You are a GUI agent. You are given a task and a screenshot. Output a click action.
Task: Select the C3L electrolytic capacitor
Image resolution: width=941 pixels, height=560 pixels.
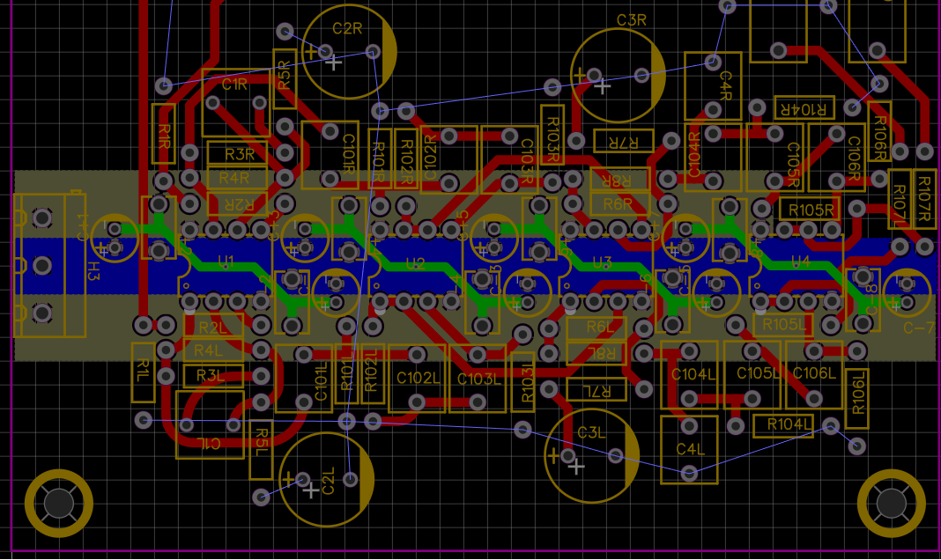592,456
